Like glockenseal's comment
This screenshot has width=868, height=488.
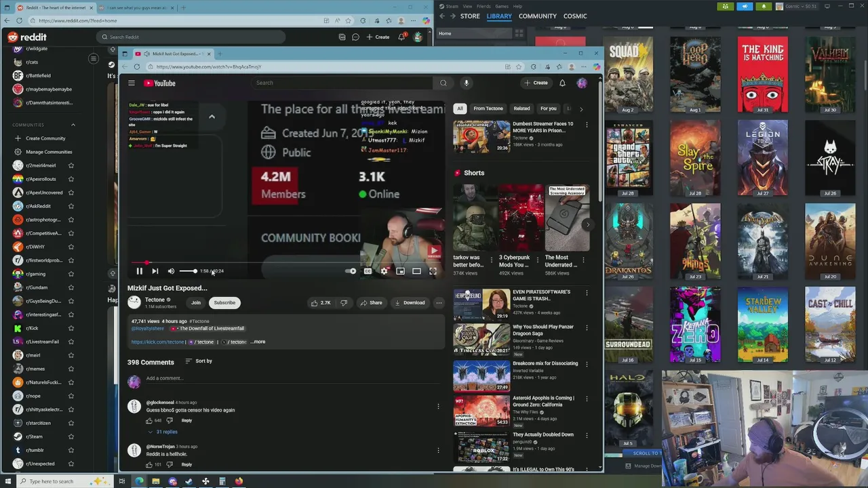(x=149, y=420)
